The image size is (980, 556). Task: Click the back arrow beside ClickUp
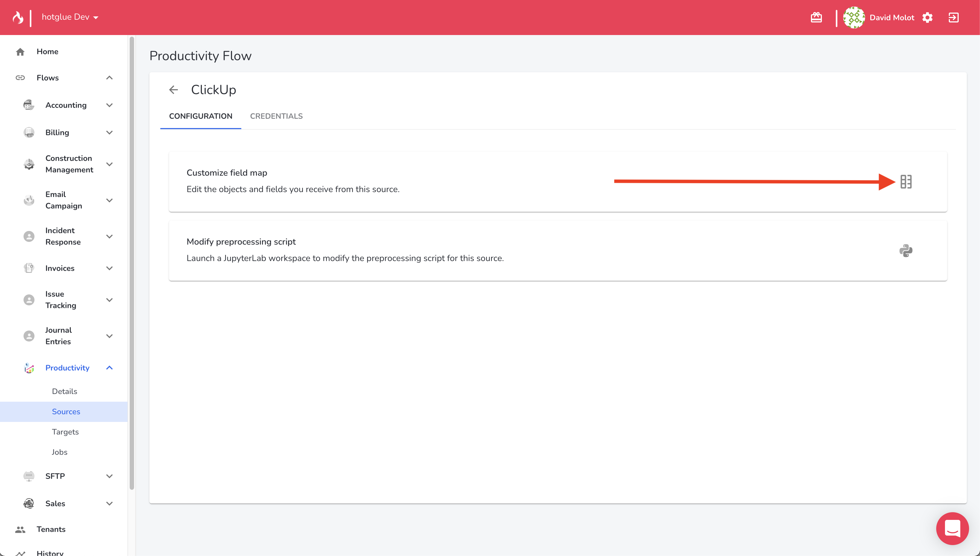click(x=174, y=90)
